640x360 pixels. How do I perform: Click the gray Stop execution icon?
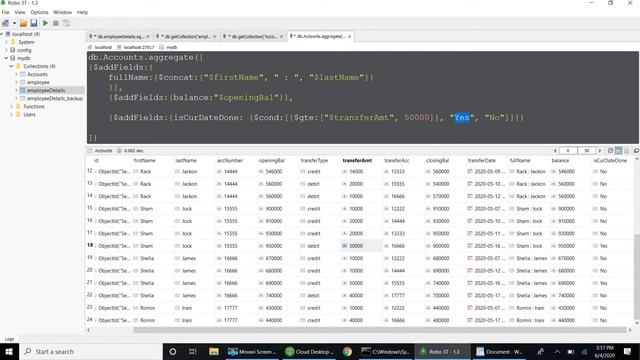pos(56,23)
